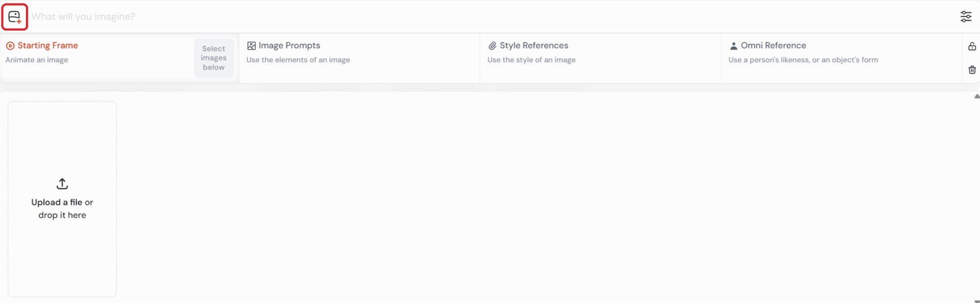
Task: Choose the Style References section label
Action: (534, 45)
